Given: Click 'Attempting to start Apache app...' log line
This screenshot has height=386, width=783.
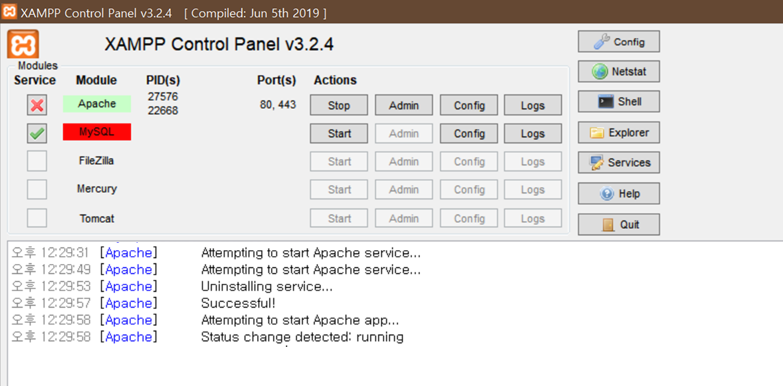Looking at the screenshot, I should pos(300,320).
